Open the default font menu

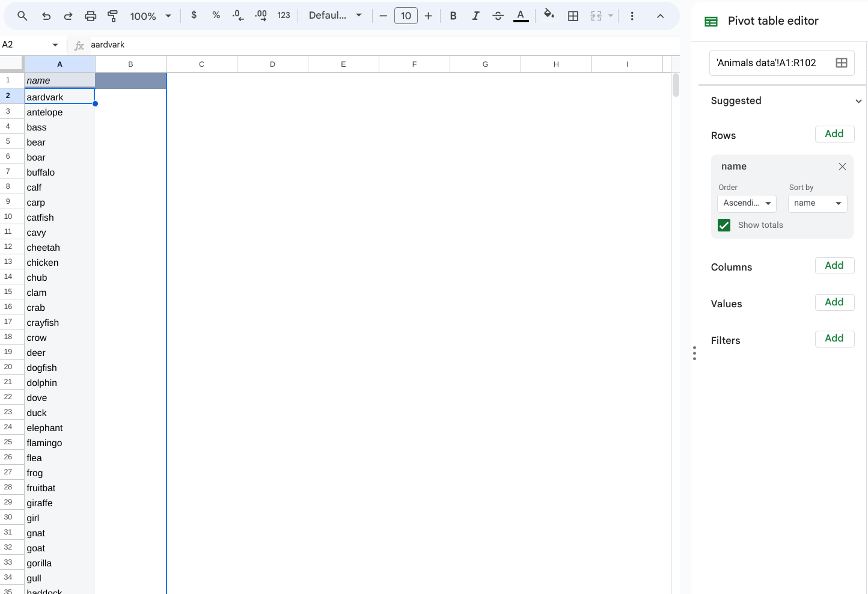[x=335, y=16]
